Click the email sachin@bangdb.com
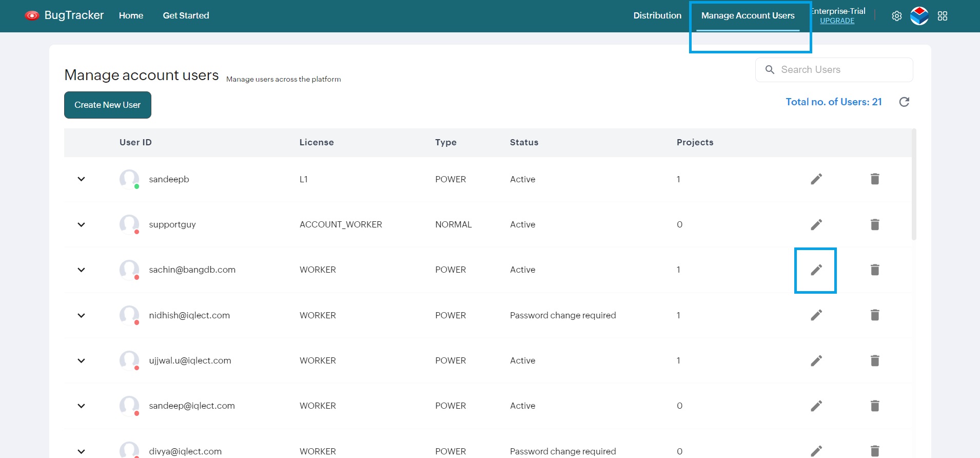 coord(192,270)
